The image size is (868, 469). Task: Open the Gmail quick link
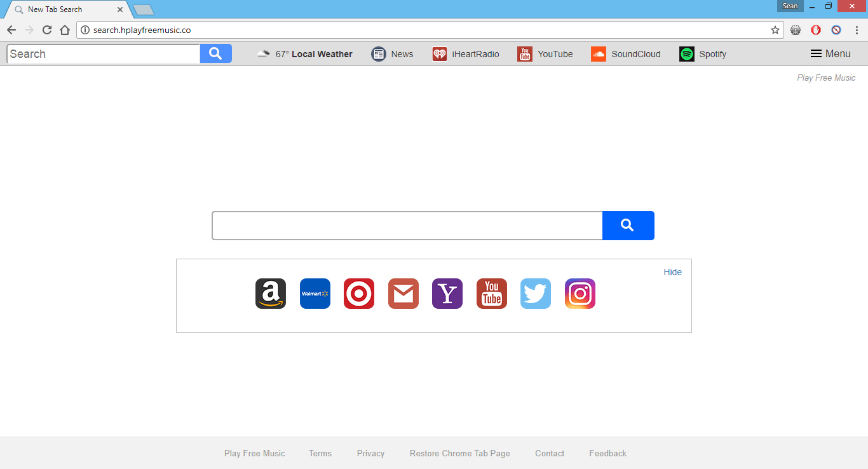coord(403,294)
